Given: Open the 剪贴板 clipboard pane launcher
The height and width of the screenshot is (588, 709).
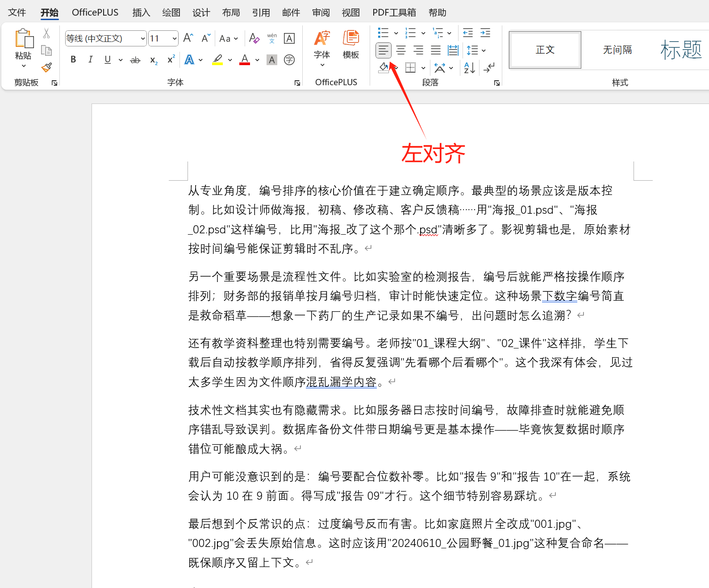Looking at the screenshot, I should pyautogui.click(x=54, y=83).
